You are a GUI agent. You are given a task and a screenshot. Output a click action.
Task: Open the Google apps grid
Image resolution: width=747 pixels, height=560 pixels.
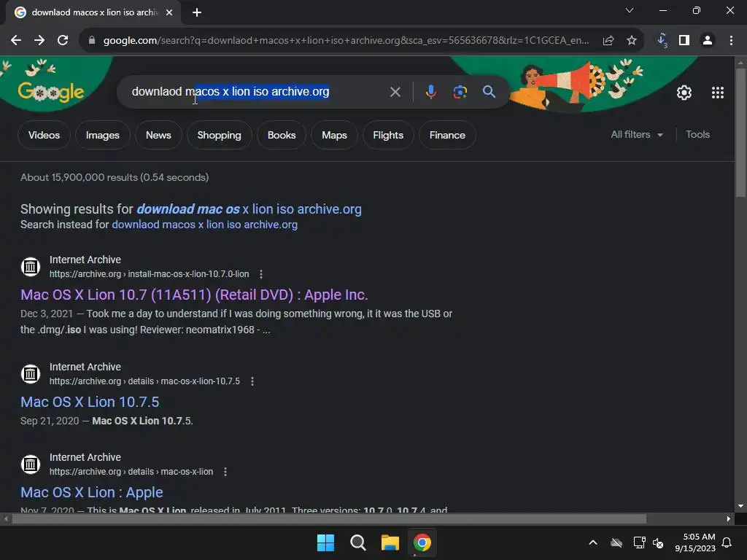718,93
